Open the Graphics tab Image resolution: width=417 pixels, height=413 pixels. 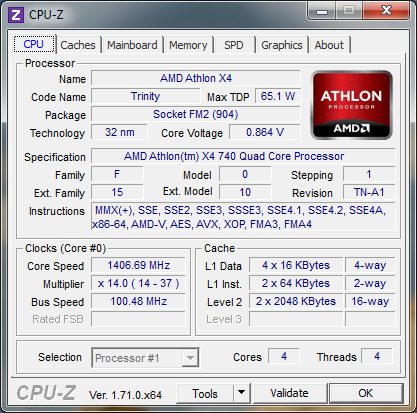pos(282,45)
